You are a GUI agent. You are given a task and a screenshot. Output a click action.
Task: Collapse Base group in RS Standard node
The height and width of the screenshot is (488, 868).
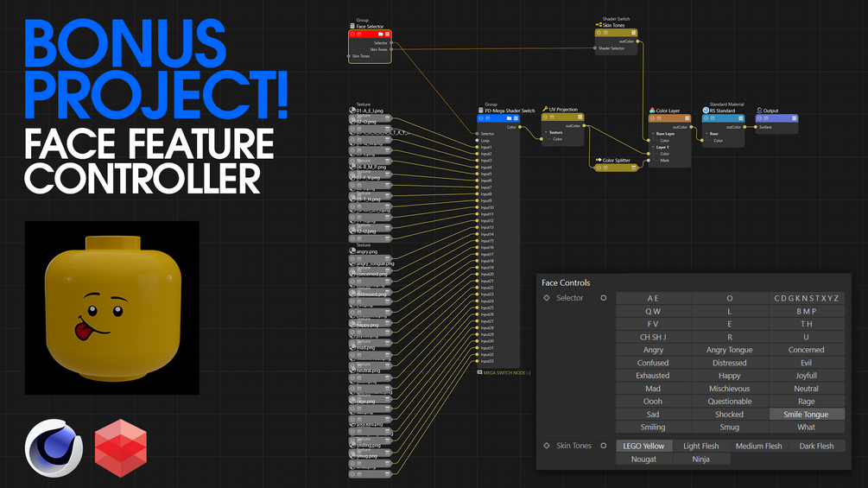[706, 133]
